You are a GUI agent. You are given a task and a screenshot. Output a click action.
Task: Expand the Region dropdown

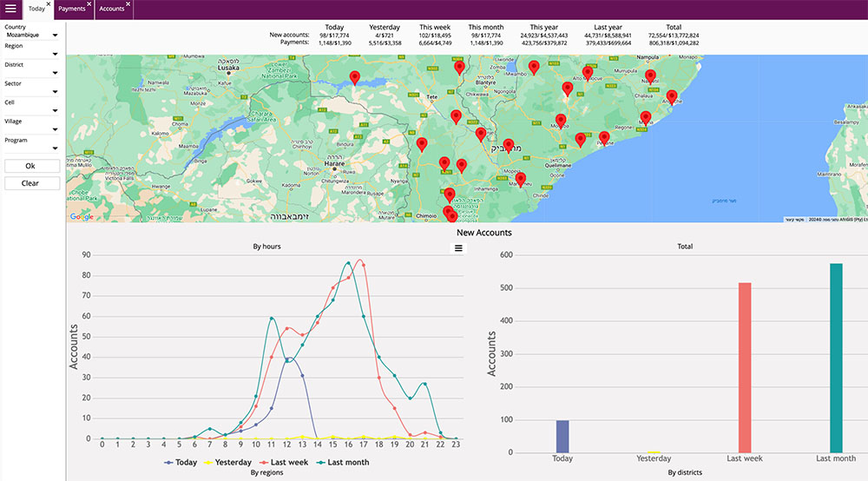[x=32, y=55]
